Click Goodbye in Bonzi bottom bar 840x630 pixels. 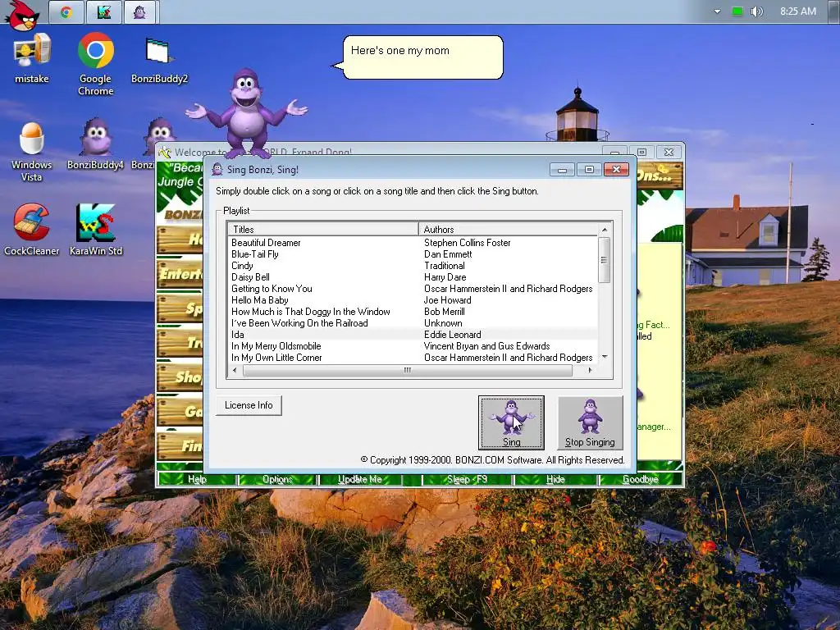(x=640, y=479)
